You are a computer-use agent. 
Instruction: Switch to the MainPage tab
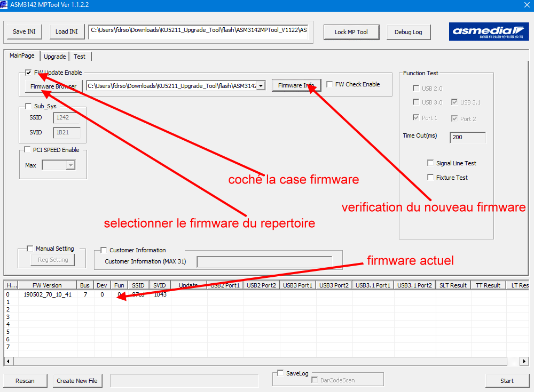22,55
